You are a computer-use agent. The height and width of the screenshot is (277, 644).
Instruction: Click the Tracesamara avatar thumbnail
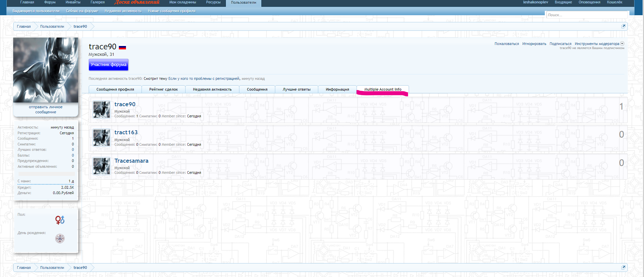pyautogui.click(x=102, y=166)
